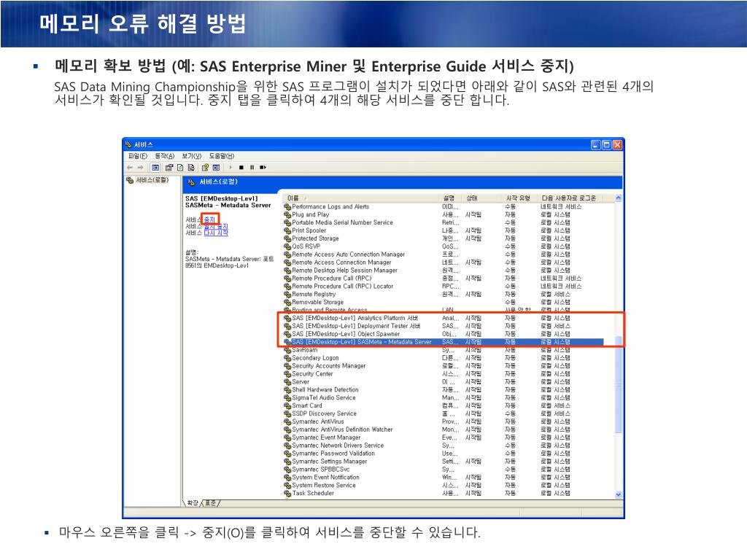The image size is (747, 560).
Task: Click the Pause Service toolbar icon
Action: 252,168
